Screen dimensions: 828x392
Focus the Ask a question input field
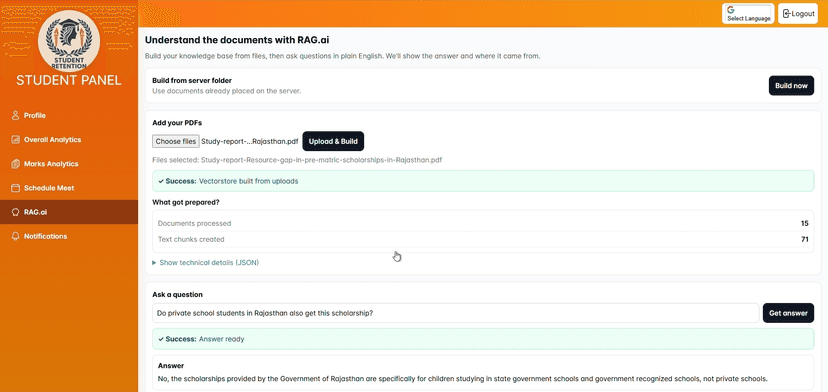click(455, 313)
